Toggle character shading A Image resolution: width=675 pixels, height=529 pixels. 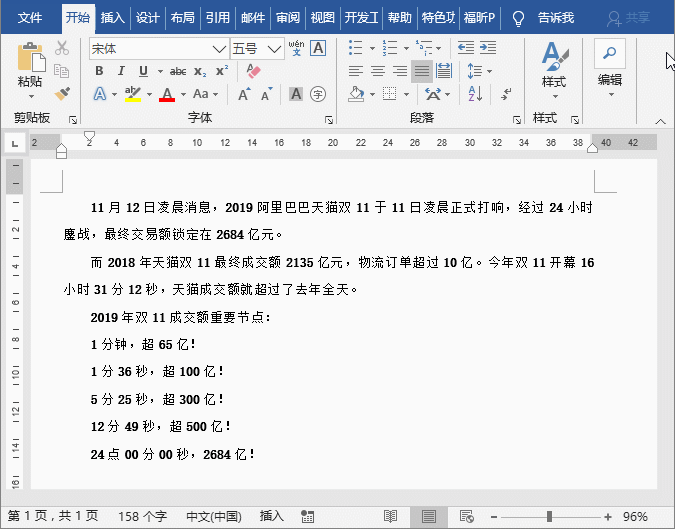coord(296,94)
